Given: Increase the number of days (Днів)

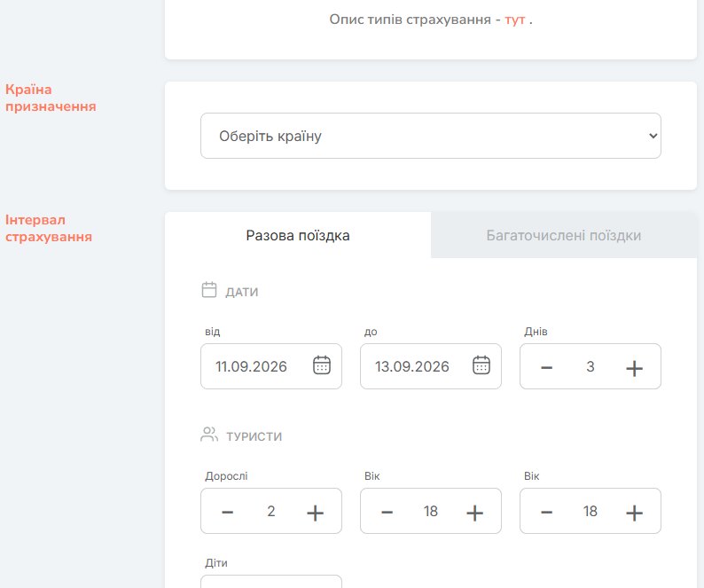Looking at the screenshot, I should point(634,368).
